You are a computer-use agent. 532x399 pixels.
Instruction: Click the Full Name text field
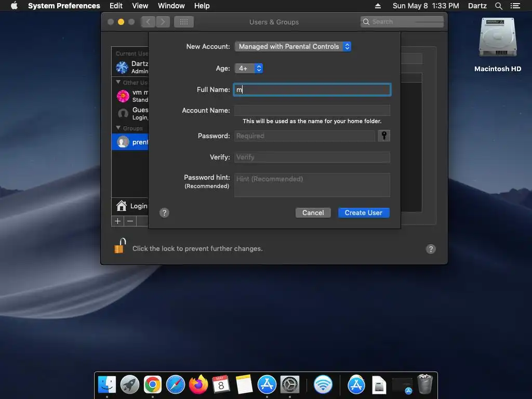[312, 89]
